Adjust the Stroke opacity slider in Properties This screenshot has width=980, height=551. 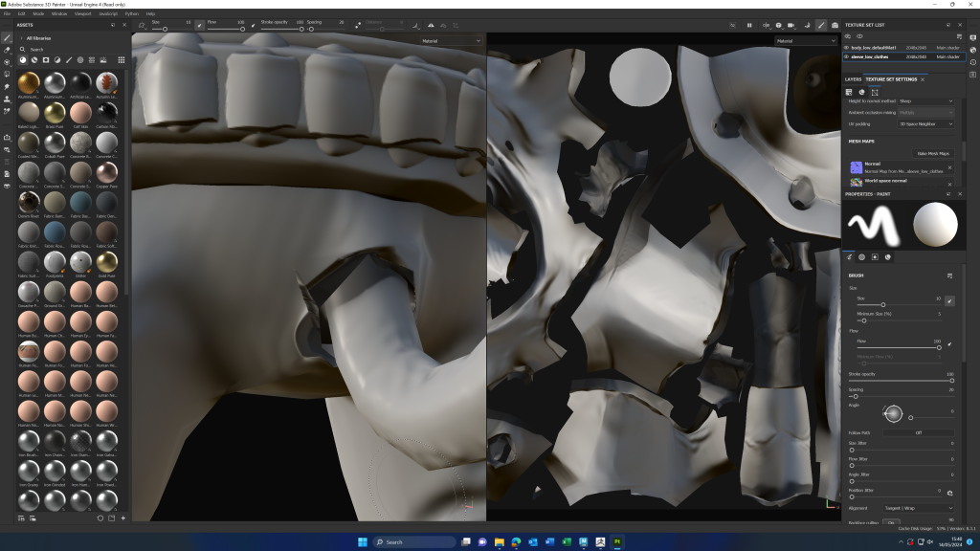pos(900,381)
